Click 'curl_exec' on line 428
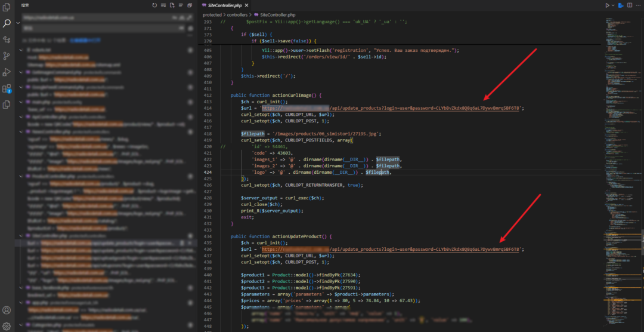This screenshot has height=332, width=644. [296, 198]
